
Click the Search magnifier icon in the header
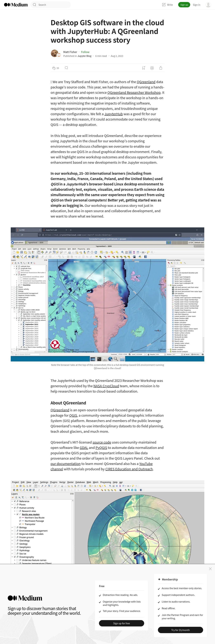34,5
